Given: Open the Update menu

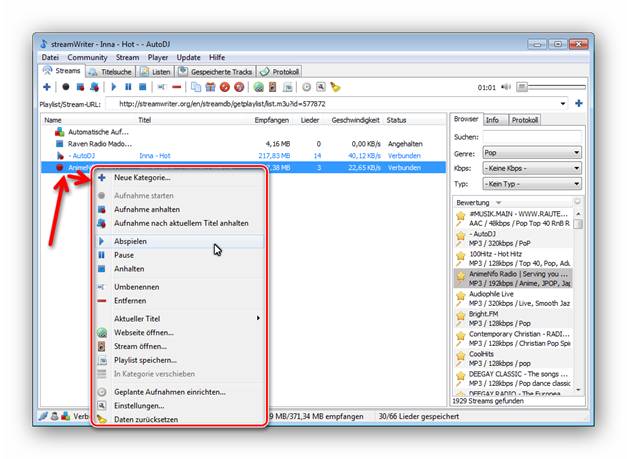Looking at the screenshot, I should [x=188, y=58].
